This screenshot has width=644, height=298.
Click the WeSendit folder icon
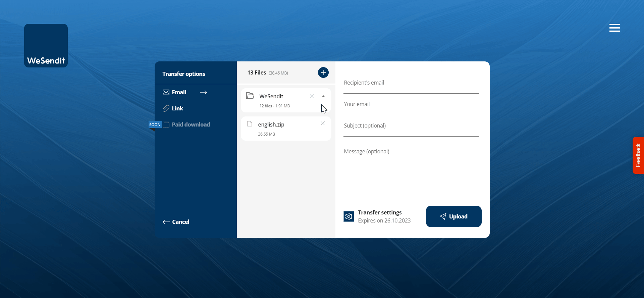tap(250, 96)
